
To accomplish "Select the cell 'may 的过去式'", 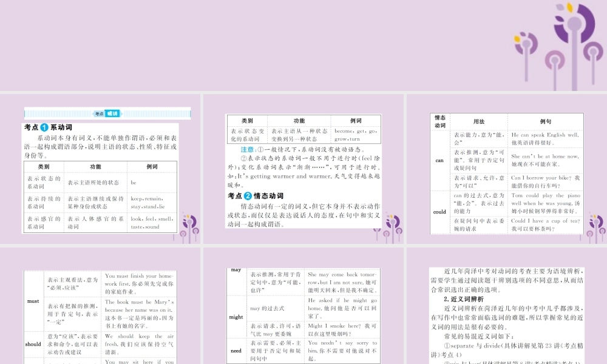I will click(x=267, y=308).
